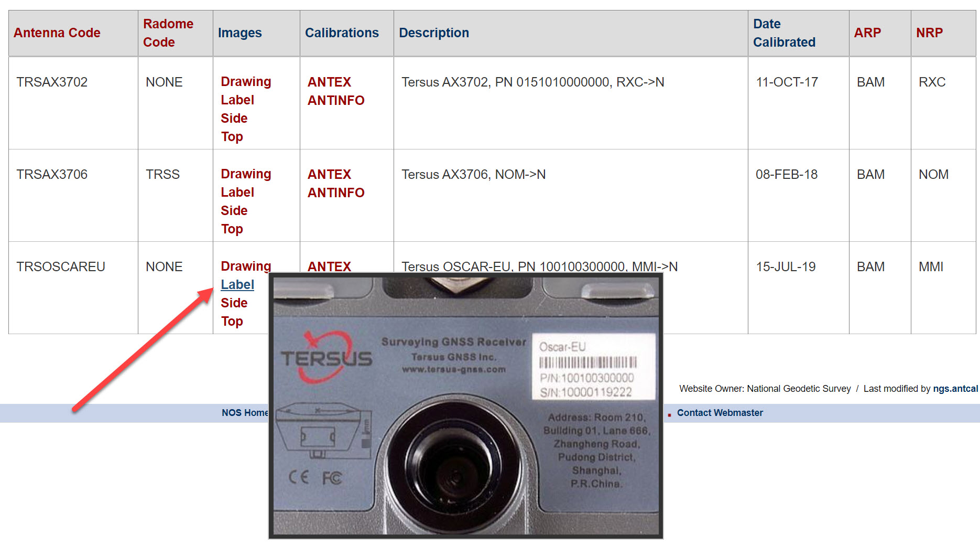View Top image of TRSAX3702
Screen dimensions: 980x545
(232, 137)
